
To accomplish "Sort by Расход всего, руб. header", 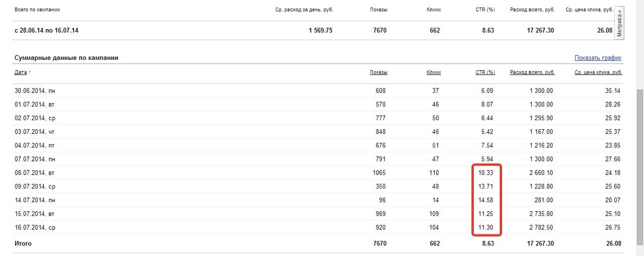I will coord(532,72).
